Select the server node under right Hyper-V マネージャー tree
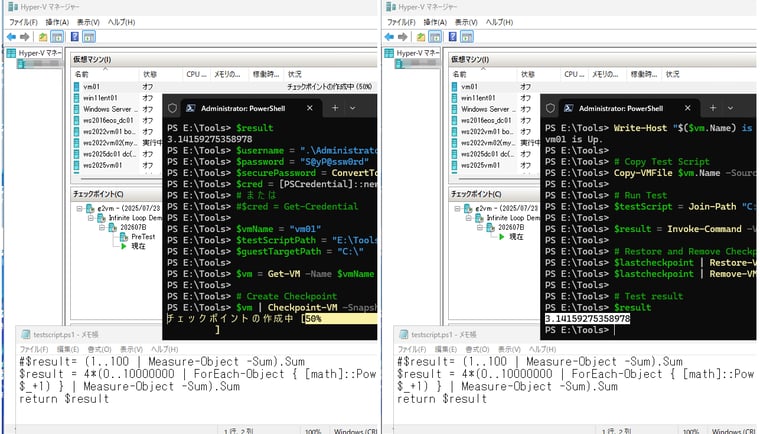The height and width of the screenshot is (434, 760). coord(416,63)
